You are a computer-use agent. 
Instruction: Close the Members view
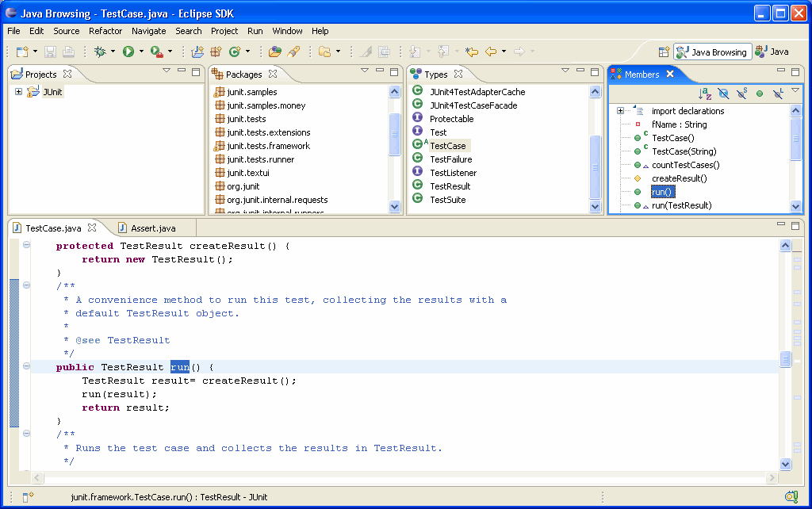pos(670,74)
